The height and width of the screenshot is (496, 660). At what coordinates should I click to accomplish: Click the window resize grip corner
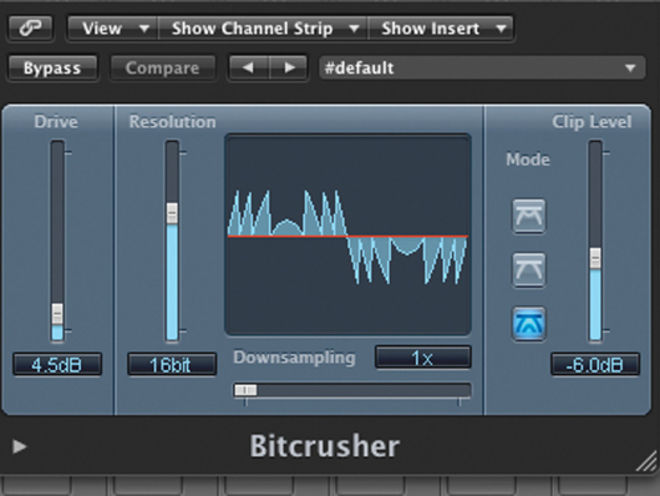[x=647, y=461]
